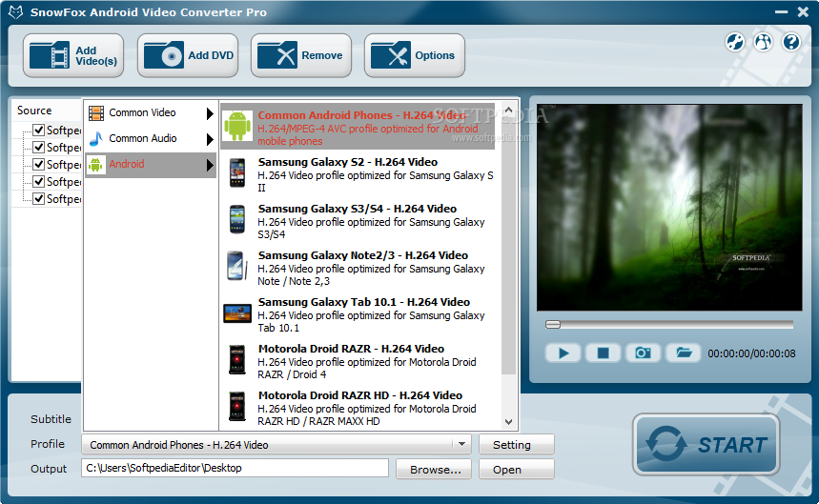Click the Add Video(s) button
This screenshot has width=819, height=504.
click(x=73, y=55)
